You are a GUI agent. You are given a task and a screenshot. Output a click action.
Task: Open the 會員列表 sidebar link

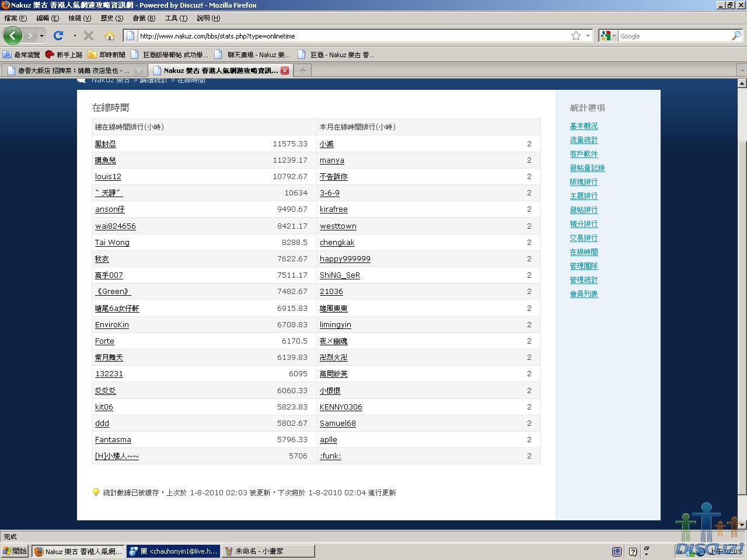coord(584,294)
